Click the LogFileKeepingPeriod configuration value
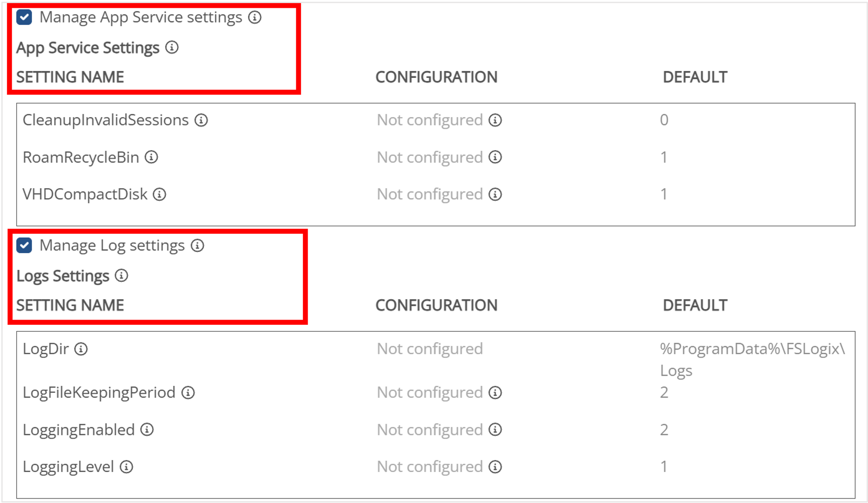Viewport: 868px width, 503px height. tap(429, 393)
